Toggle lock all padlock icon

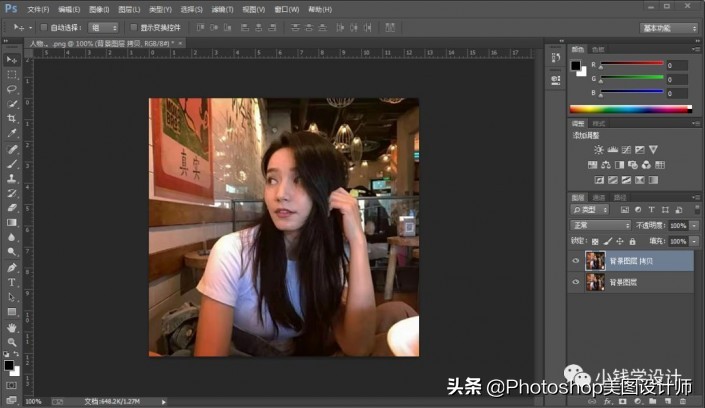[632, 242]
